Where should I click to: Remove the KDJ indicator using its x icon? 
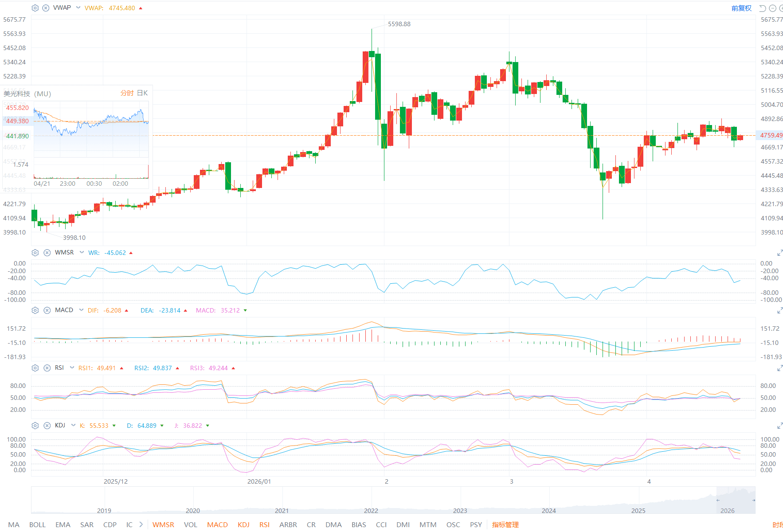pyautogui.click(x=47, y=425)
